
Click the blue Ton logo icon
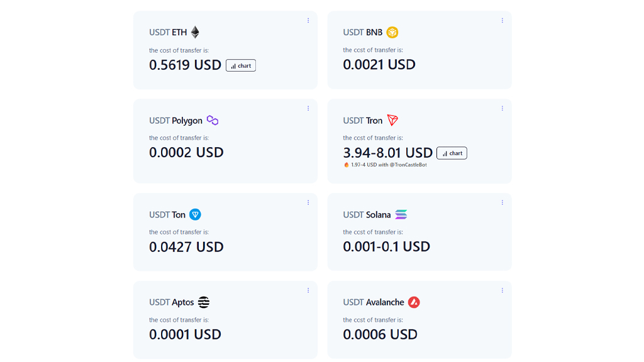click(x=195, y=214)
